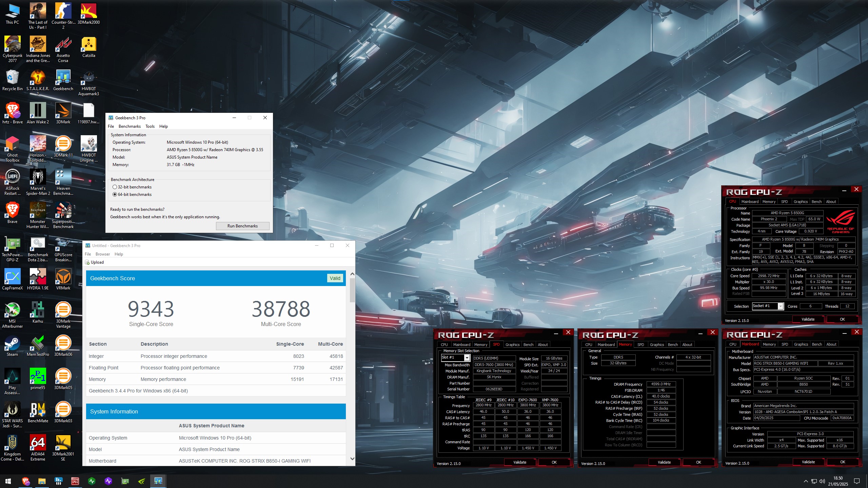Launch HYDRA 1.9E desktop shortcut
Viewport: 868px width, 488px height.
click(38, 279)
